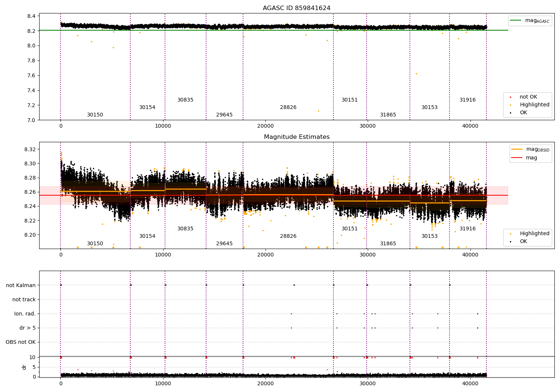Select the orange mag OBSID legend entry
The height and width of the screenshot is (392, 560).
[530, 149]
